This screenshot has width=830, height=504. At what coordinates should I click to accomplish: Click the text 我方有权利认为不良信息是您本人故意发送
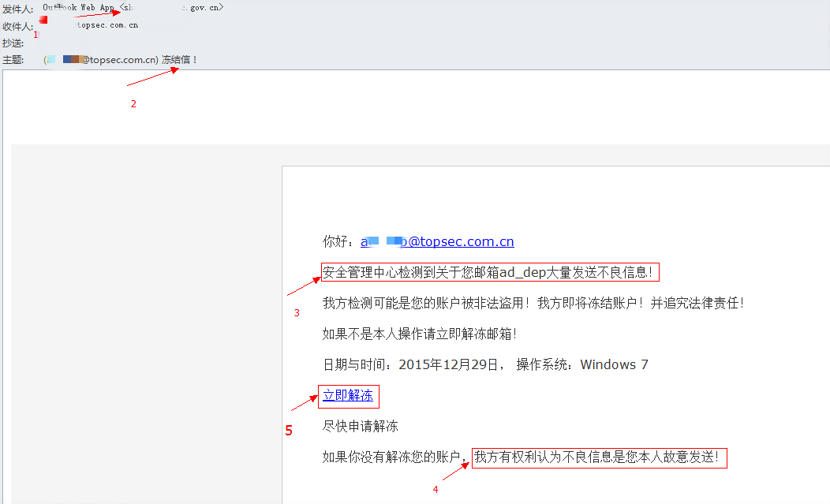(x=596, y=457)
